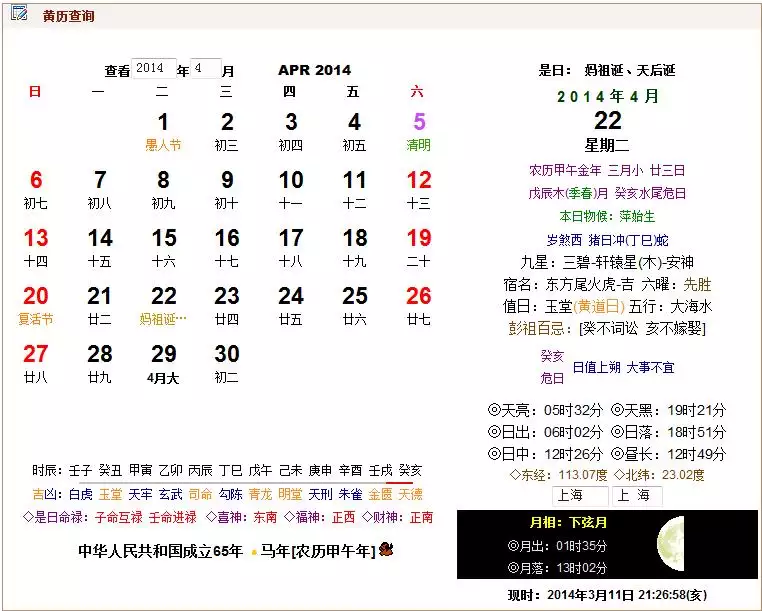Select the 癸亥 hour in 时辰 row
762x611 pixels.
[410, 471]
